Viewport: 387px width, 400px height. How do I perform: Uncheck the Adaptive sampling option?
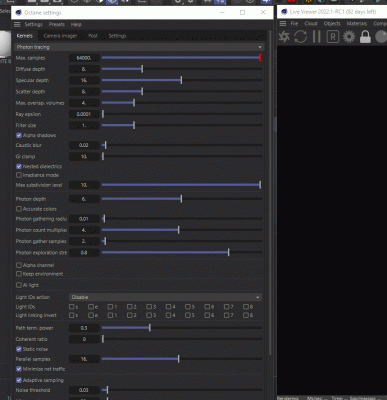(x=19, y=380)
